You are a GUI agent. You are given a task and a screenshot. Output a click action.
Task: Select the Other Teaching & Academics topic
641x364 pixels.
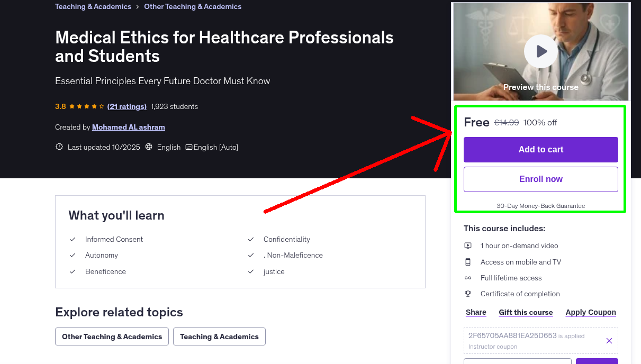point(112,336)
